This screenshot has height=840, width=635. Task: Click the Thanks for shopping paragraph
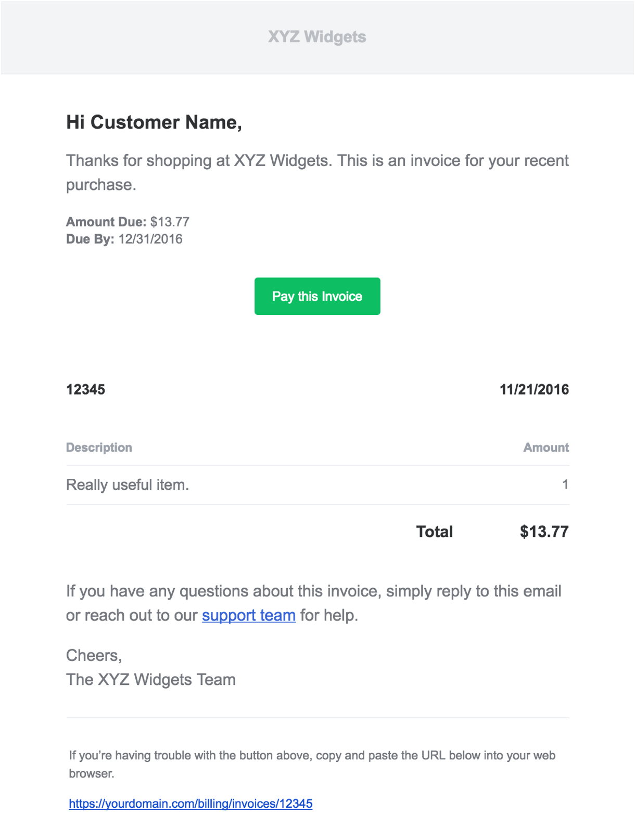coord(317,172)
